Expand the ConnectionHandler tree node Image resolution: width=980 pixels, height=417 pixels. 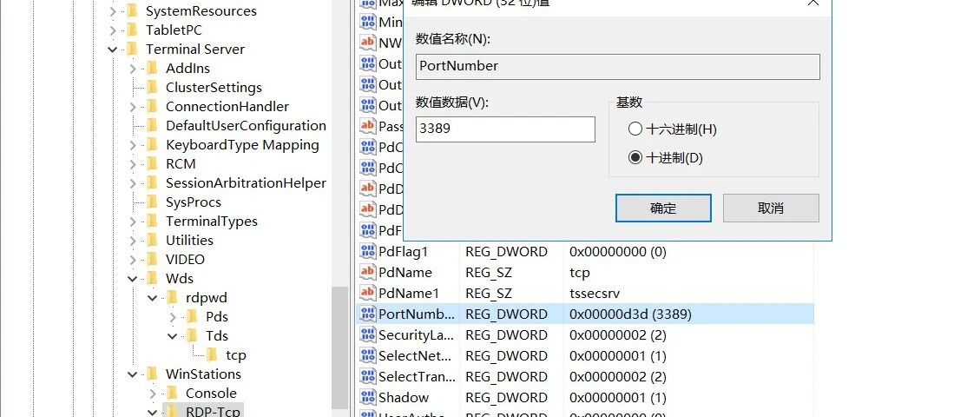(133, 107)
